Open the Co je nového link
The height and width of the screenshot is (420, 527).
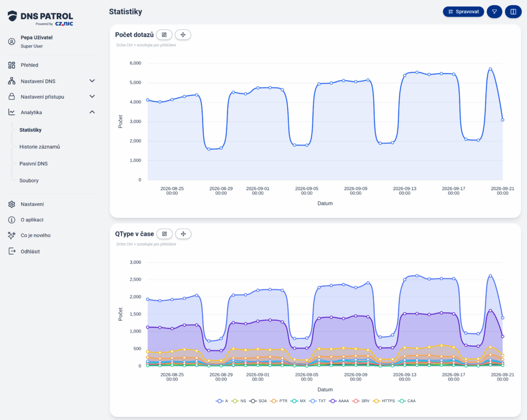(x=36, y=235)
